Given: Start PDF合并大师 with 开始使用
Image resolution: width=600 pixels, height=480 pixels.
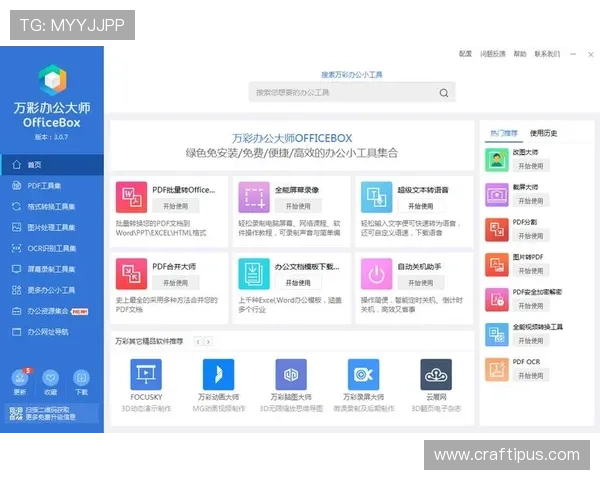Looking at the screenshot, I should [x=176, y=283].
